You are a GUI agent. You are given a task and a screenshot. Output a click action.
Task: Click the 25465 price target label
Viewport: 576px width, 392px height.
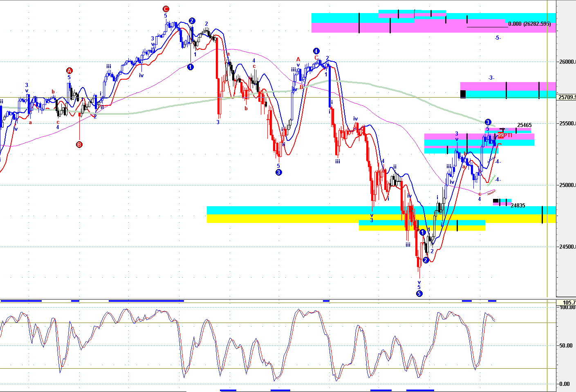click(524, 125)
